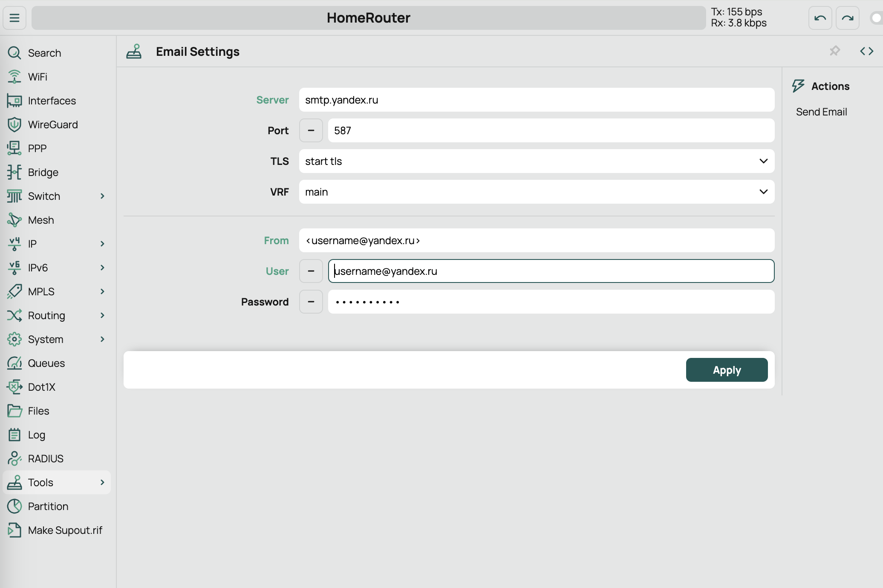Open the Queues section
The width and height of the screenshot is (883, 588).
point(46,363)
